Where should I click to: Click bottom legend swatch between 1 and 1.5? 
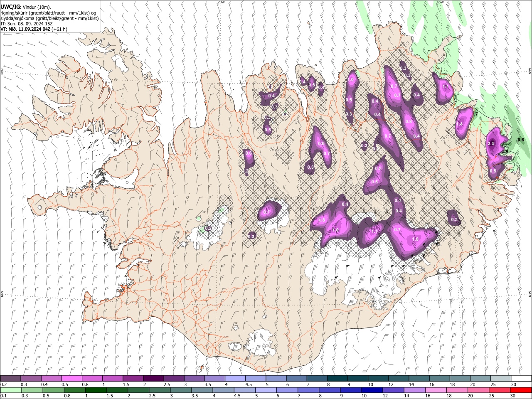pos(96,390)
